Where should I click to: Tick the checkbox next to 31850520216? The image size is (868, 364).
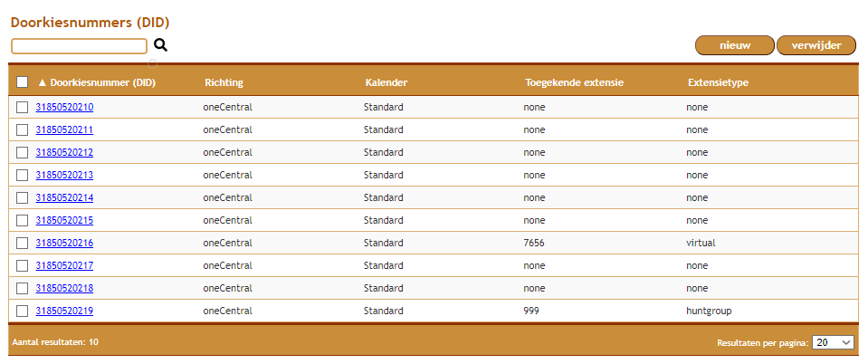(22, 244)
